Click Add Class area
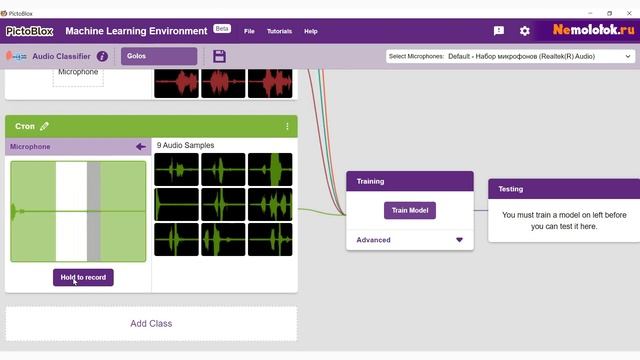The image size is (640, 360). [151, 324]
